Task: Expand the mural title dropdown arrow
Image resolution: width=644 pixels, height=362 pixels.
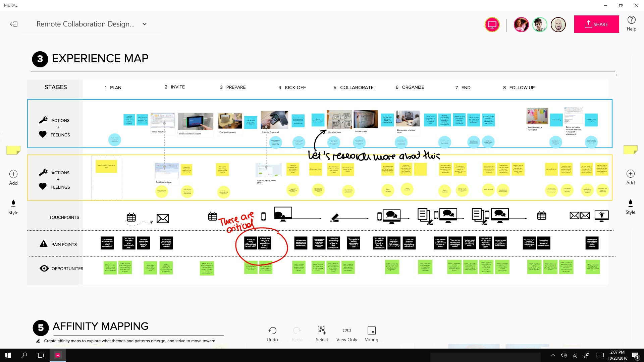Action: tap(145, 24)
